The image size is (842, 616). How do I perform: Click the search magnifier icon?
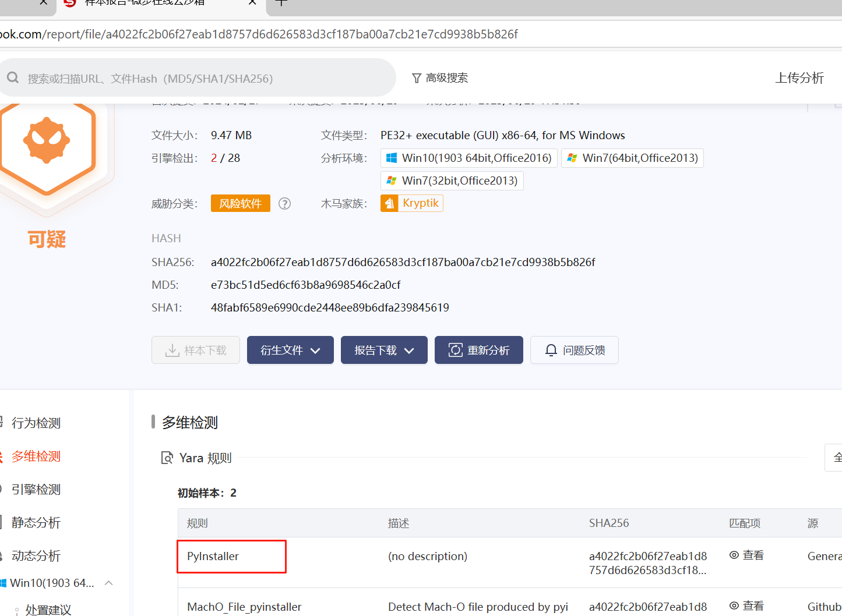click(x=13, y=78)
